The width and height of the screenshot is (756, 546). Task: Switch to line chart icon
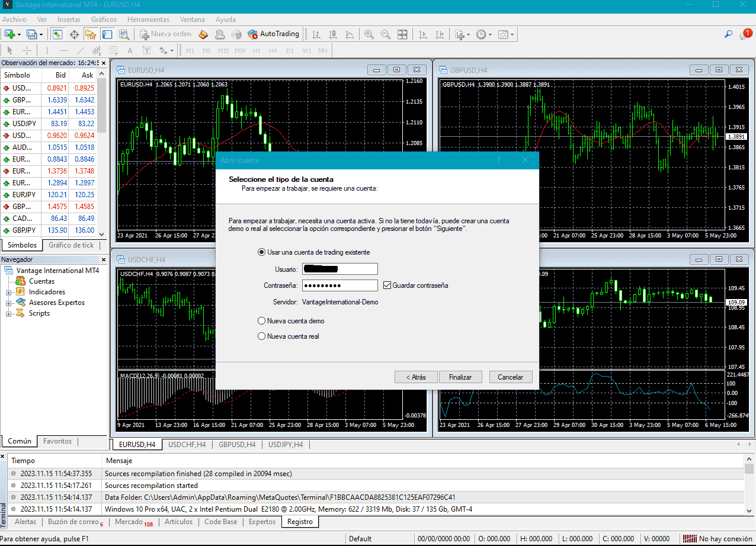(350, 34)
